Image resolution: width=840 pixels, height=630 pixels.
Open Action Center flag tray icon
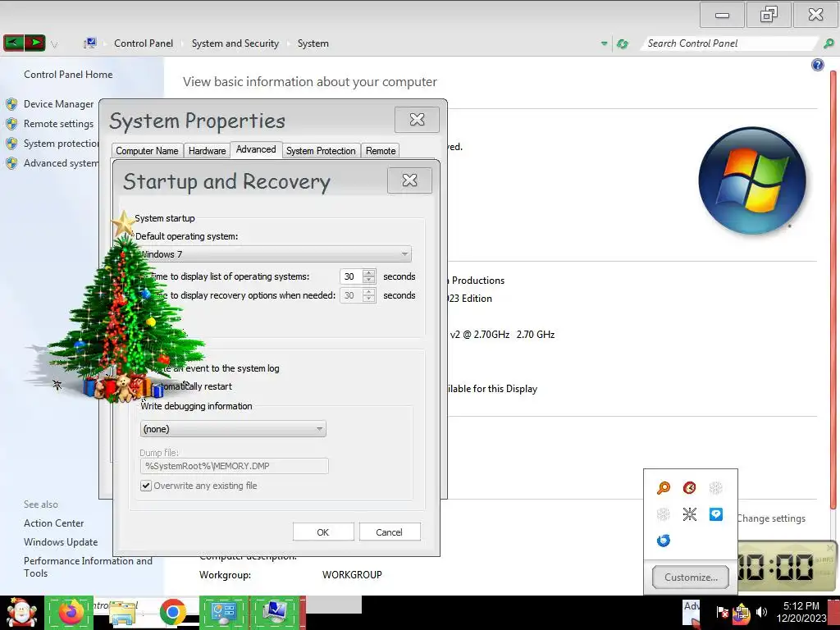(x=722, y=612)
